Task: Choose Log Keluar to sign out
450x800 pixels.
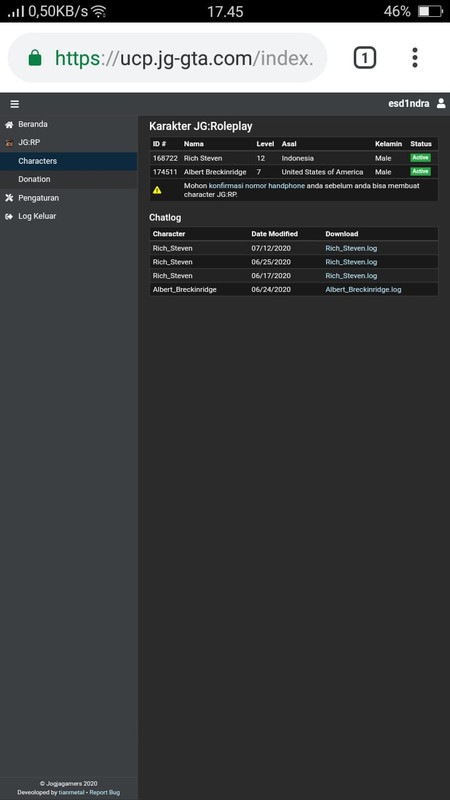Action: 37,216
